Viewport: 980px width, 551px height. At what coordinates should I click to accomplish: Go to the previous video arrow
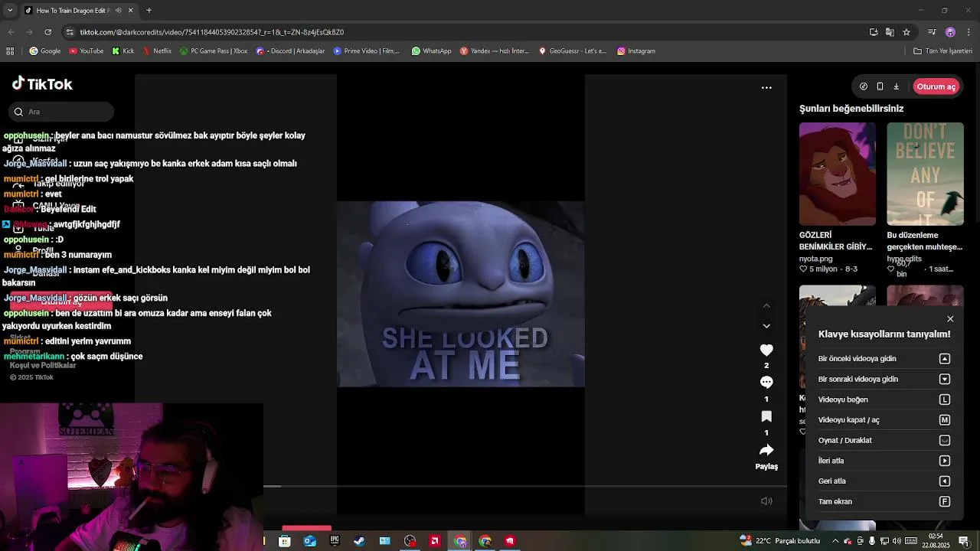point(766,305)
